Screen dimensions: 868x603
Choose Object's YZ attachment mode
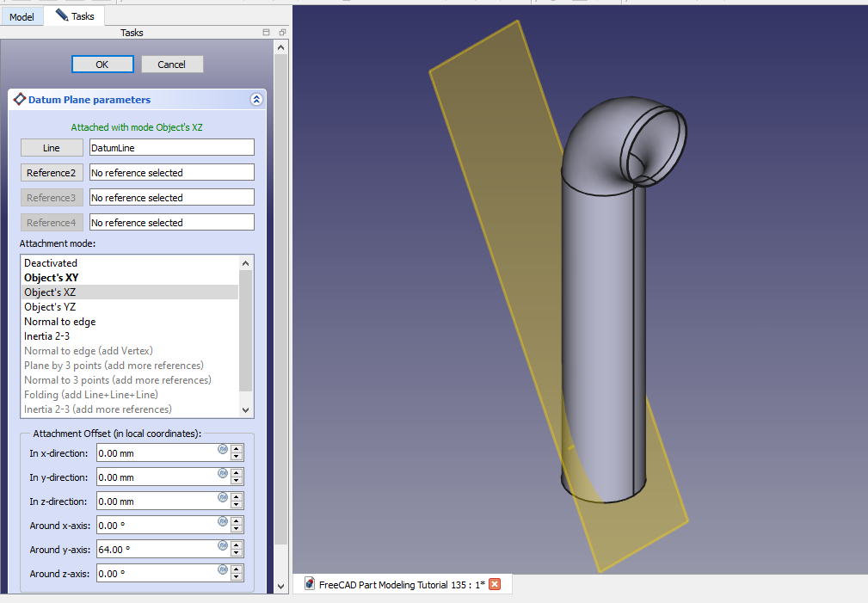click(x=50, y=307)
